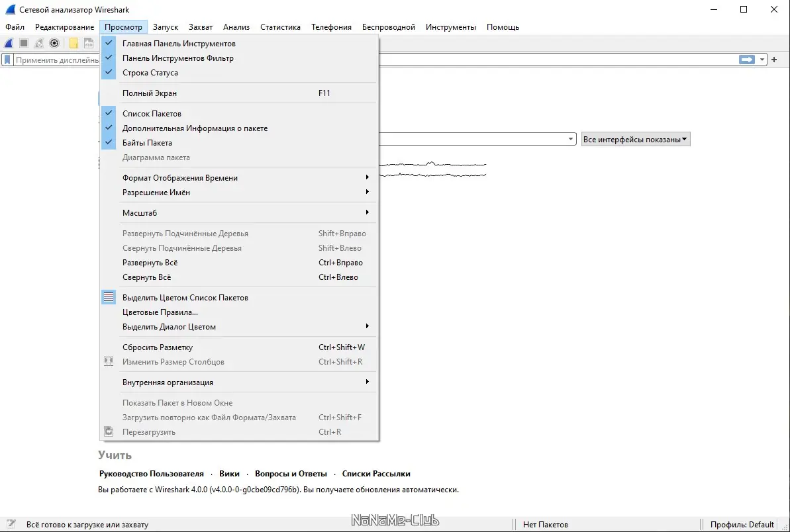Expand Разрешение Имён submenu
Viewport: 790px width, 532px height.
238,193
